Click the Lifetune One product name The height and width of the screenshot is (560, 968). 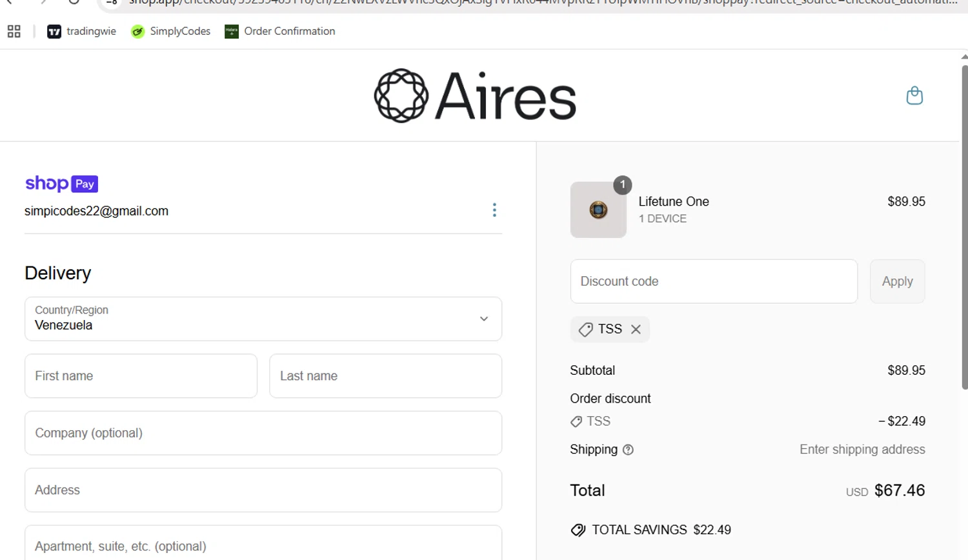674,201
